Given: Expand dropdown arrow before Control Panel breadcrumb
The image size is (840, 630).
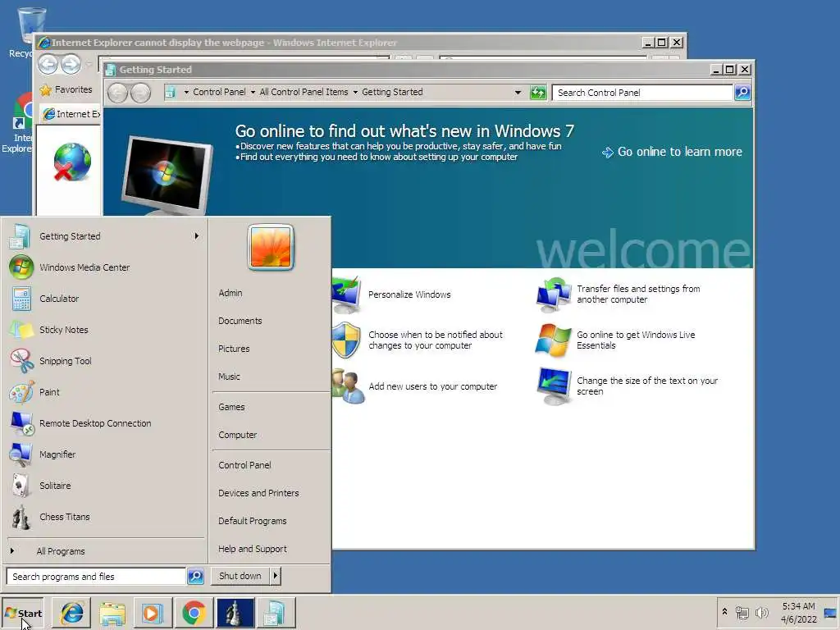Looking at the screenshot, I should 186,92.
